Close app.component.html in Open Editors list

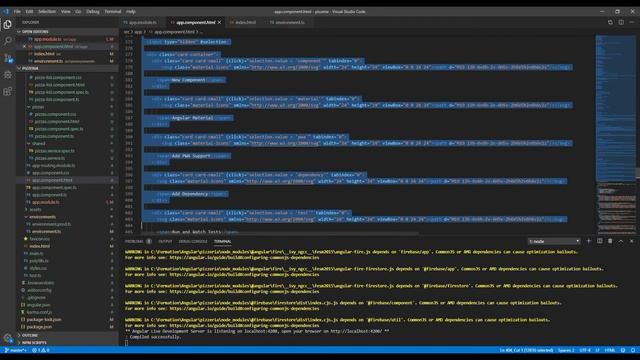pos(24,47)
